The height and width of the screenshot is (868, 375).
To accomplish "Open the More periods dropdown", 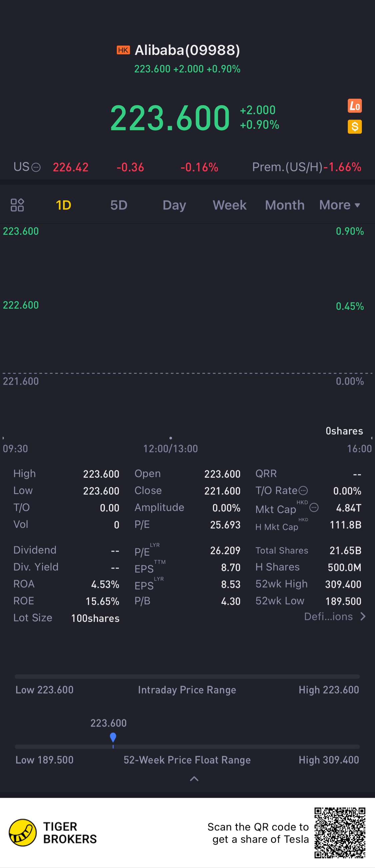I will coord(339,205).
